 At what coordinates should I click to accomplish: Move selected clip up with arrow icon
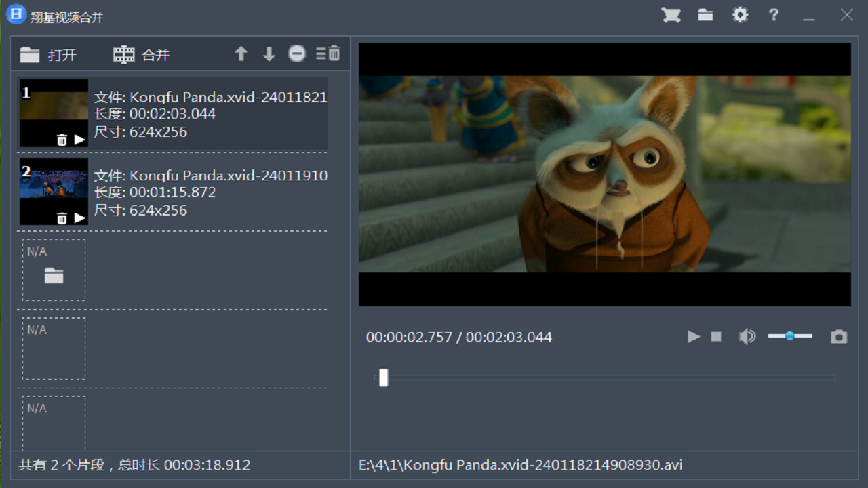(x=241, y=54)
